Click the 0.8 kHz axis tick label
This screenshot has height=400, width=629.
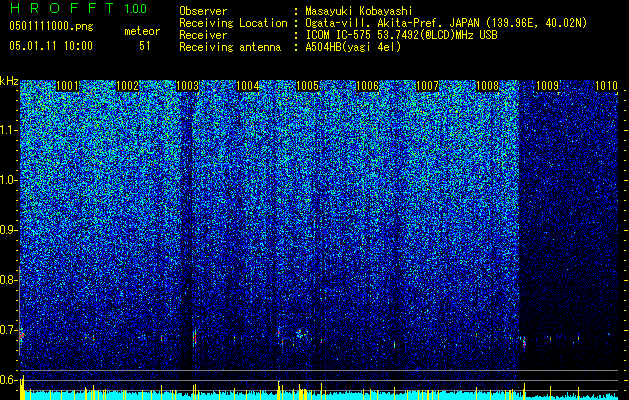click(7, 280)
